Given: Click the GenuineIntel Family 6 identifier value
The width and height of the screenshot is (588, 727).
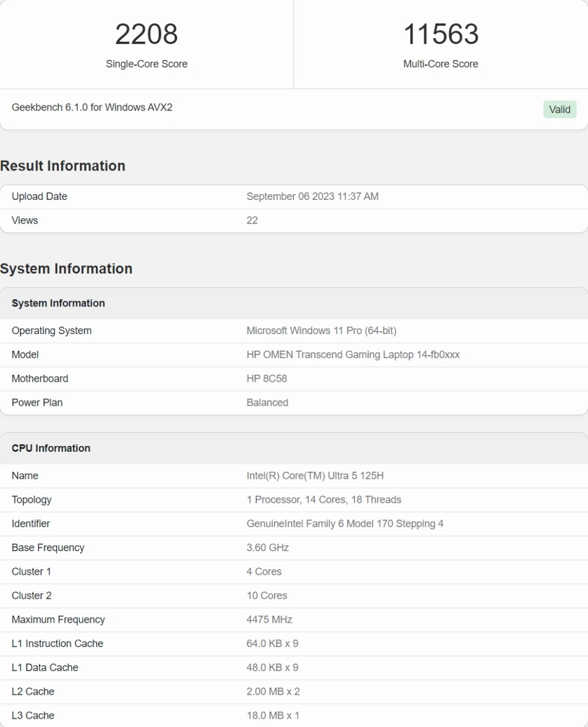Looking at the screenshot, I should pyautogui.click(x=345, y=524).
